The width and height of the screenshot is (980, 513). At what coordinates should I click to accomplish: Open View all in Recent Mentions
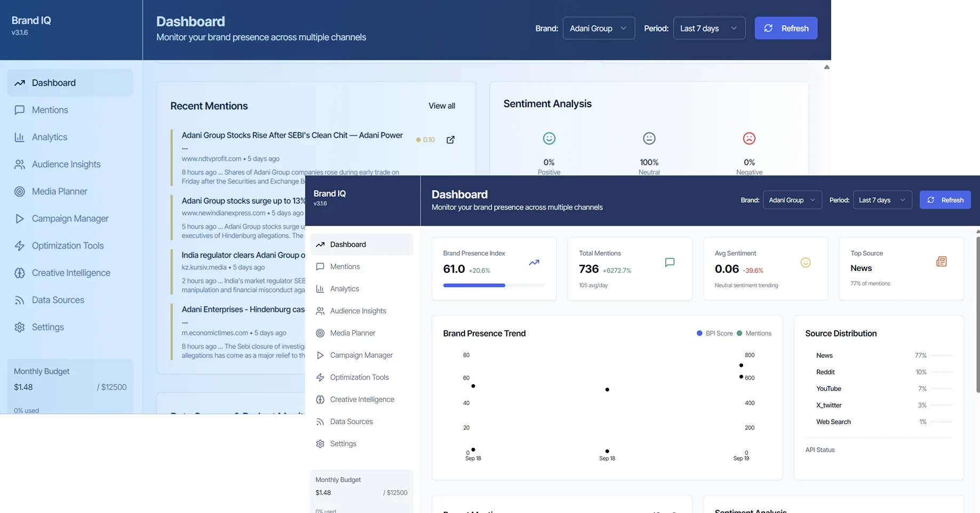pos(441,106)
